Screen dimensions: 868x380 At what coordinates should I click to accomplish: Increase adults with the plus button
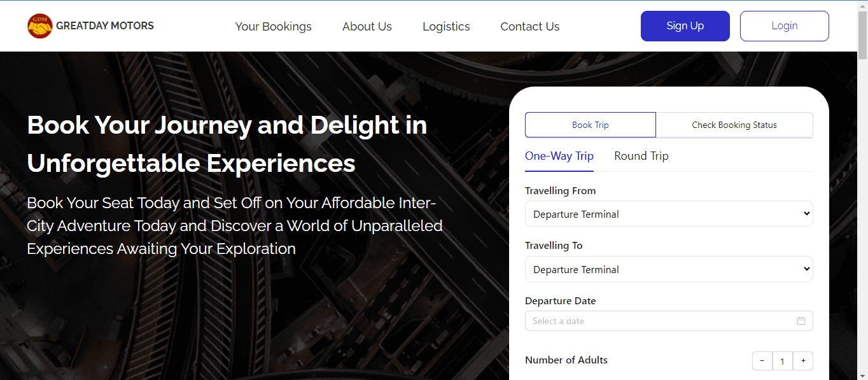(803, 361)
